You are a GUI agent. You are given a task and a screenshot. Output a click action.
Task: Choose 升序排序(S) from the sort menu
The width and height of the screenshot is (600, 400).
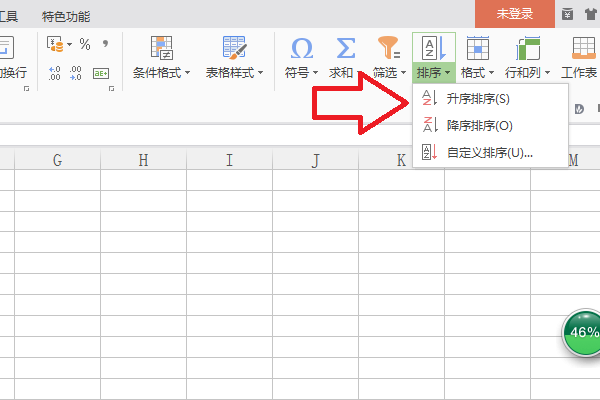pos(491,99)
